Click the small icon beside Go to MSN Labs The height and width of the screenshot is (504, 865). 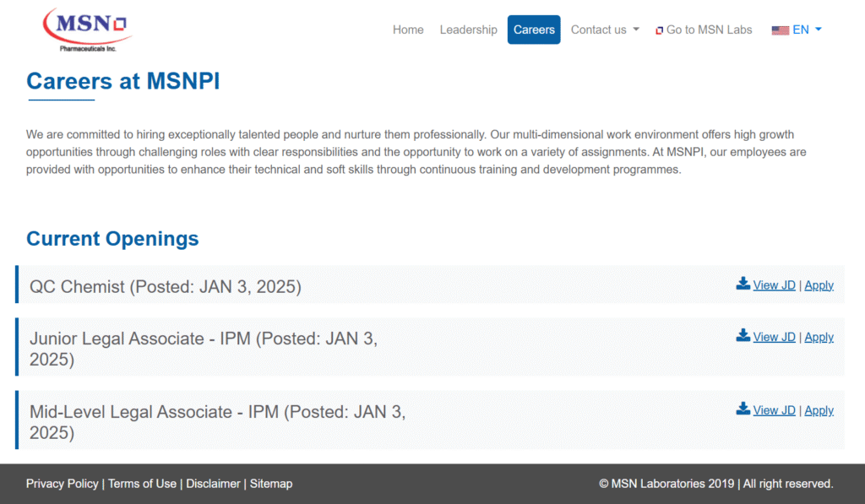[x=660, y=30]
